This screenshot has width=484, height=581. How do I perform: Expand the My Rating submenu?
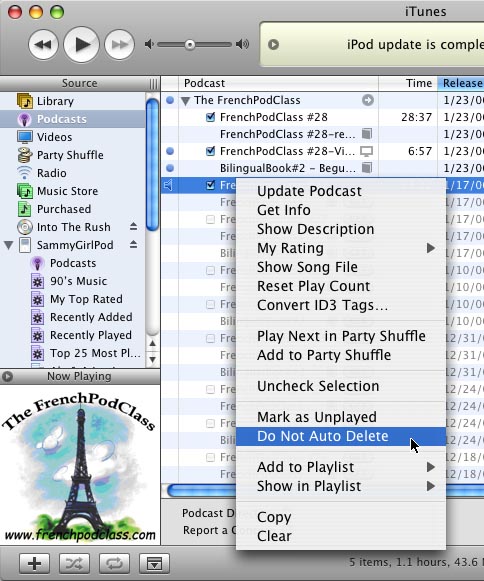[341, 248]
